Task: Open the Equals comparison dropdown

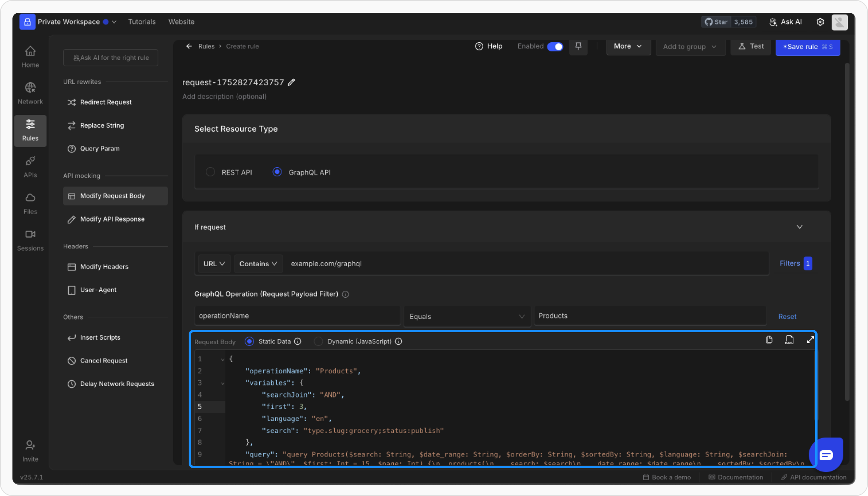Action: (467, 317)
